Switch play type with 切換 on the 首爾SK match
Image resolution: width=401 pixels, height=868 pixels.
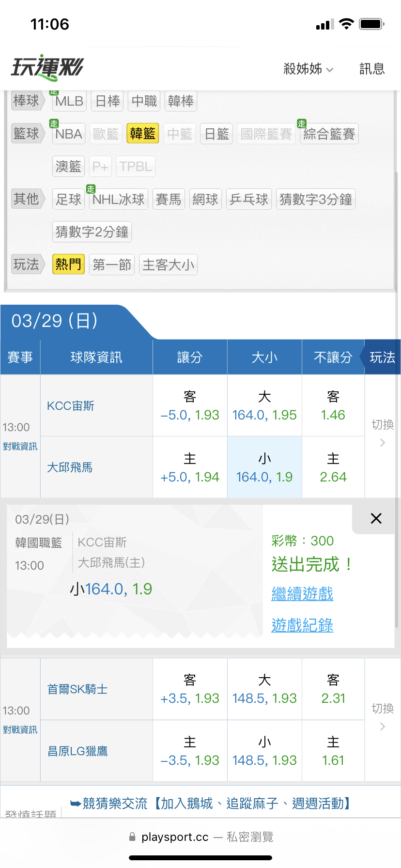click(x=382, y=717)
